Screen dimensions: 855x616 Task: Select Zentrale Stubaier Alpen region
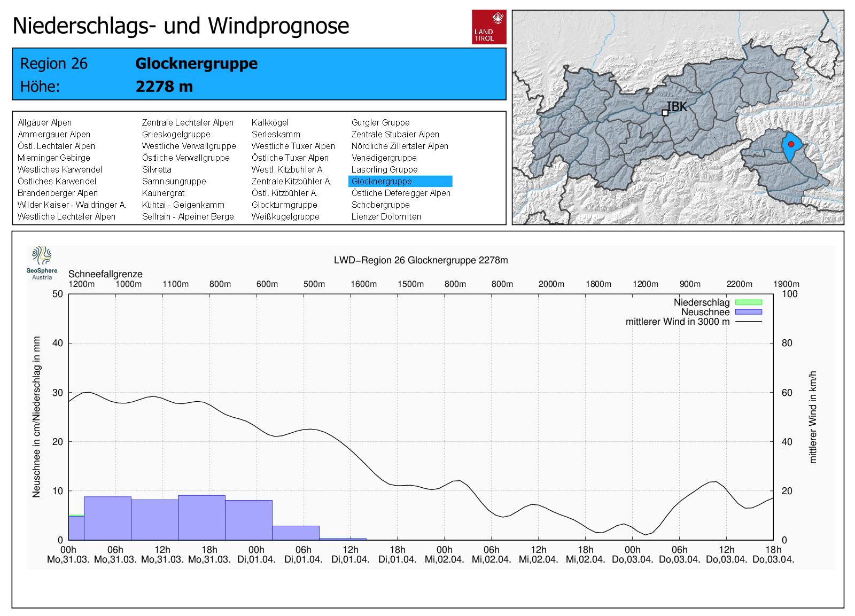pos(395,134)
